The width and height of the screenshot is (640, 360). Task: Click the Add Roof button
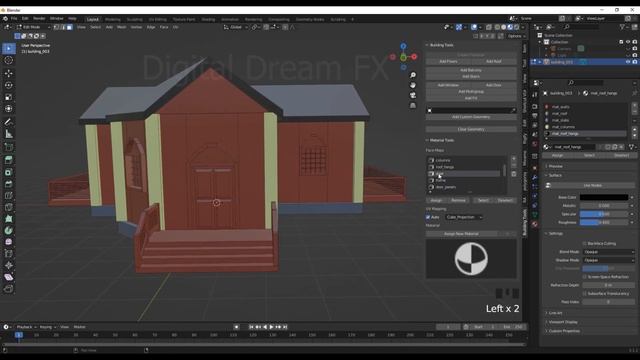(x=493, y=61)
